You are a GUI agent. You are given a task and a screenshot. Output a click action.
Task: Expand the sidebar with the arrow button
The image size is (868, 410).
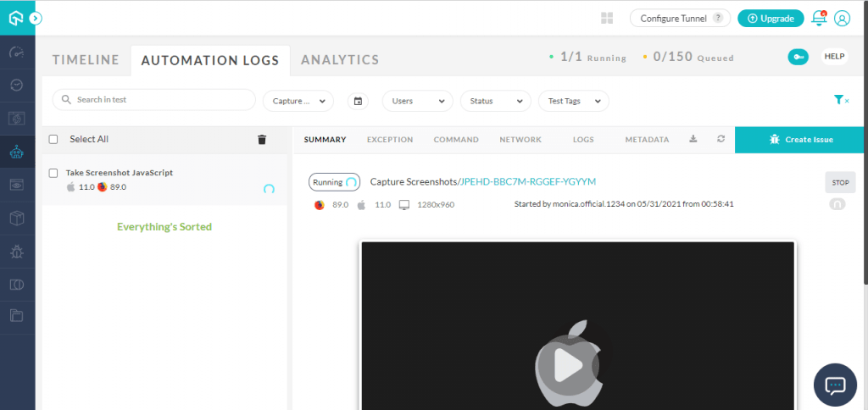[x=36, y=19]
